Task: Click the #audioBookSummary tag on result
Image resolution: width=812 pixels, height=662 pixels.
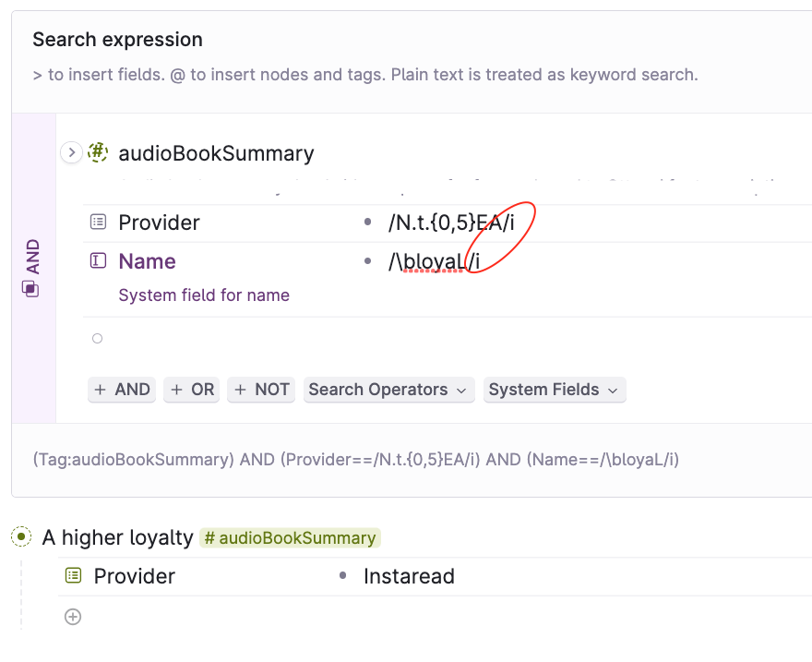Action: [290, 537]
